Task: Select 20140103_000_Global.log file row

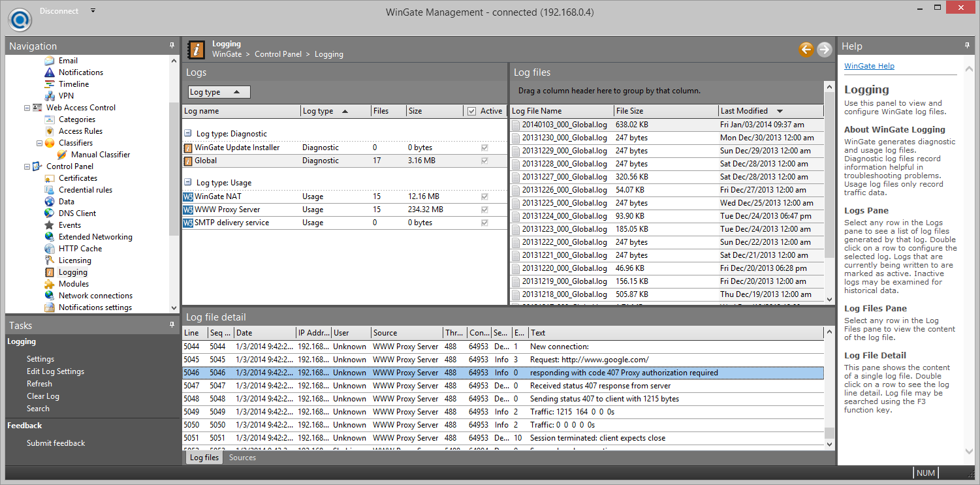Action: [666, 125]
